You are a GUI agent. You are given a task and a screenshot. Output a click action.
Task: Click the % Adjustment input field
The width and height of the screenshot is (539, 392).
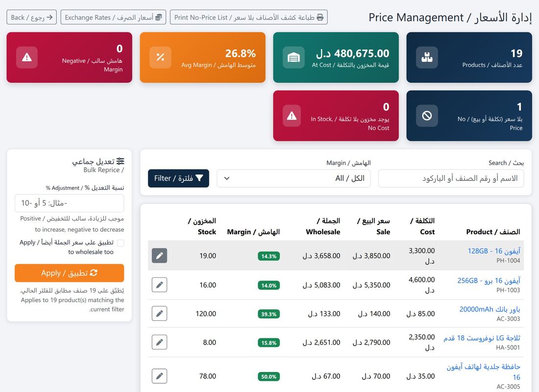70,203
